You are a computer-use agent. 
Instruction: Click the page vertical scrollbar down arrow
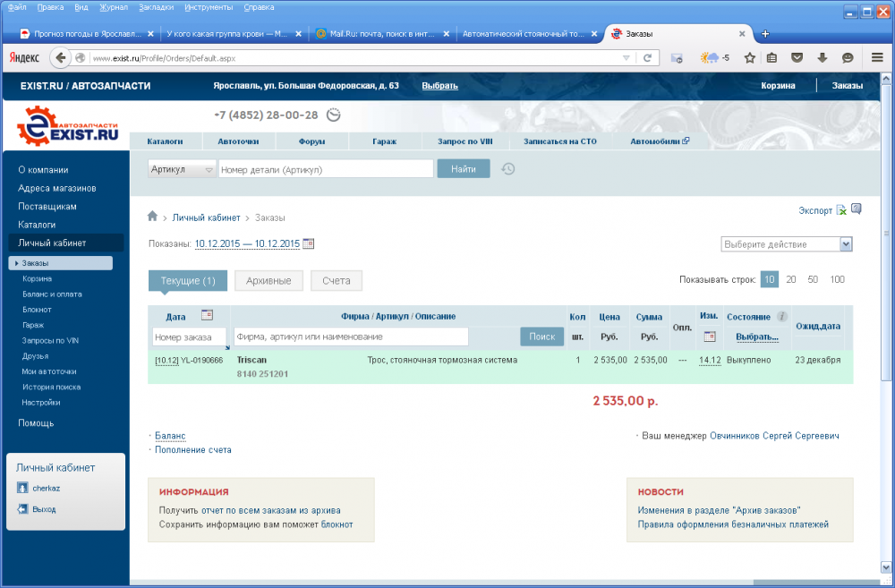886,567
